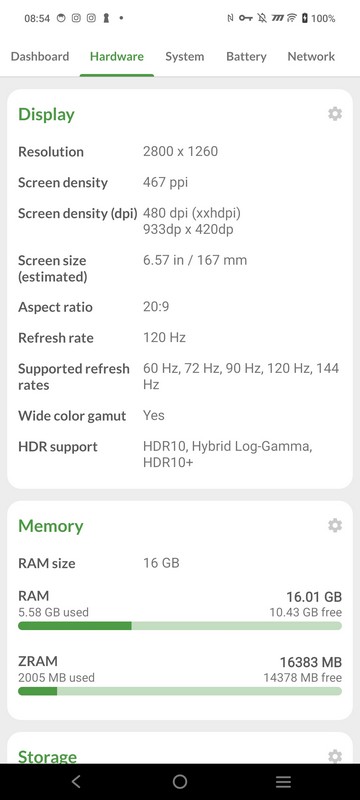Image resolution: width=360 pixels, height=800 pixels.
Task: Tap the Wi-Fi icon in the status bar
Action: click(292, 18)
